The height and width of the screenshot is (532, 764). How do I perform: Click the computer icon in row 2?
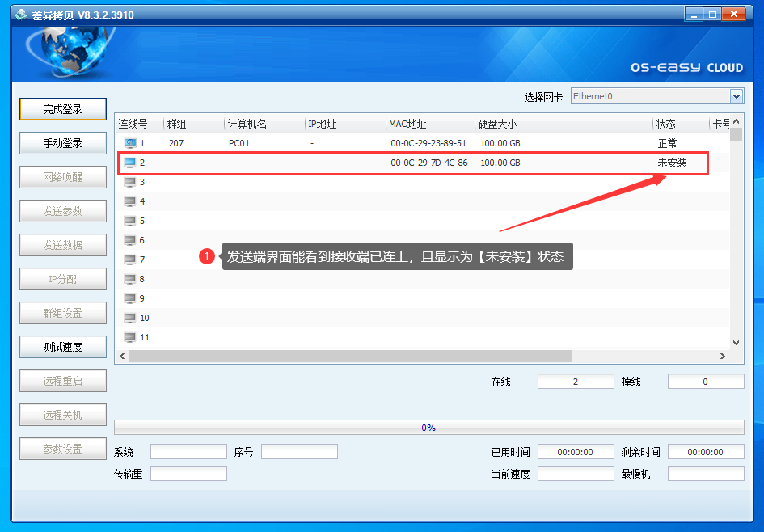(x=130, y=163)
